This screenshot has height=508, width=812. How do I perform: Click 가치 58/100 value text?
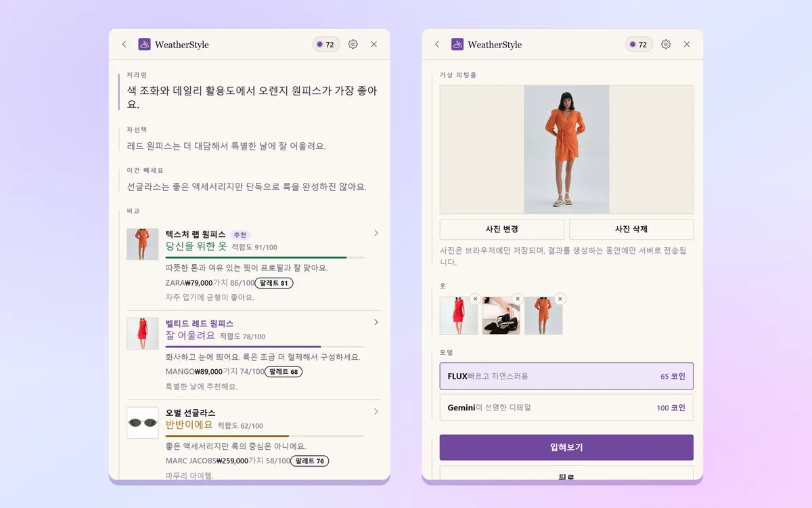[x=270, y=461]
